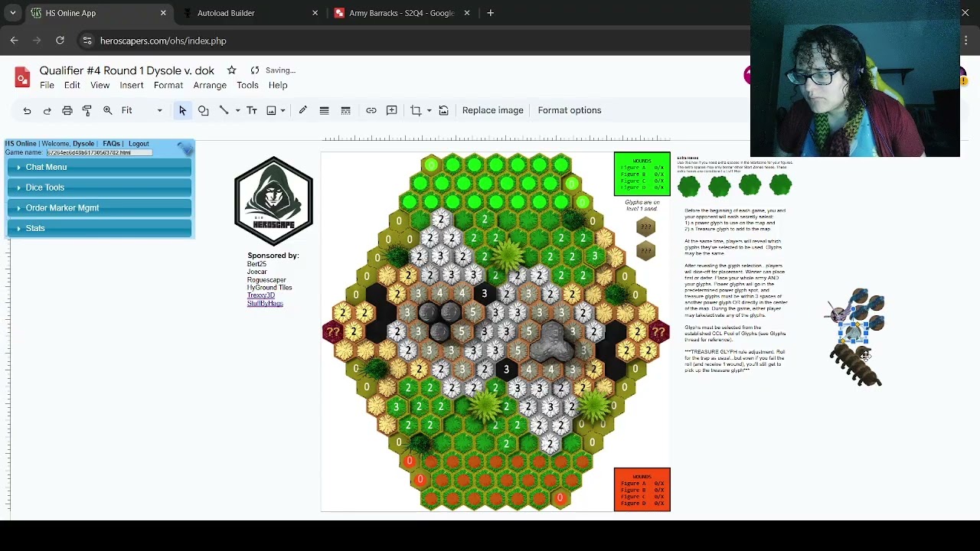The height and width of the screenshot is (551, 980).
Task: Expand the Order Marker Mgmt panel
Action: coord(100,208)
